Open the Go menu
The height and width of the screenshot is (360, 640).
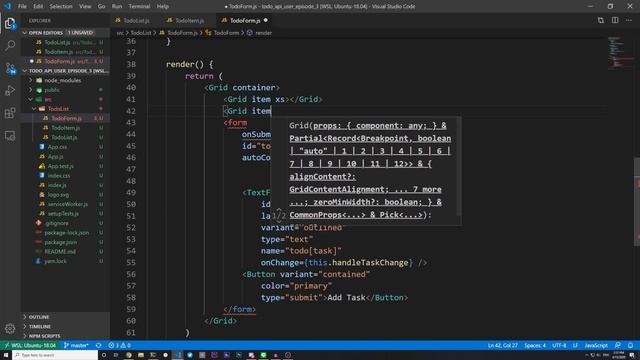click(x=101, y=6)
